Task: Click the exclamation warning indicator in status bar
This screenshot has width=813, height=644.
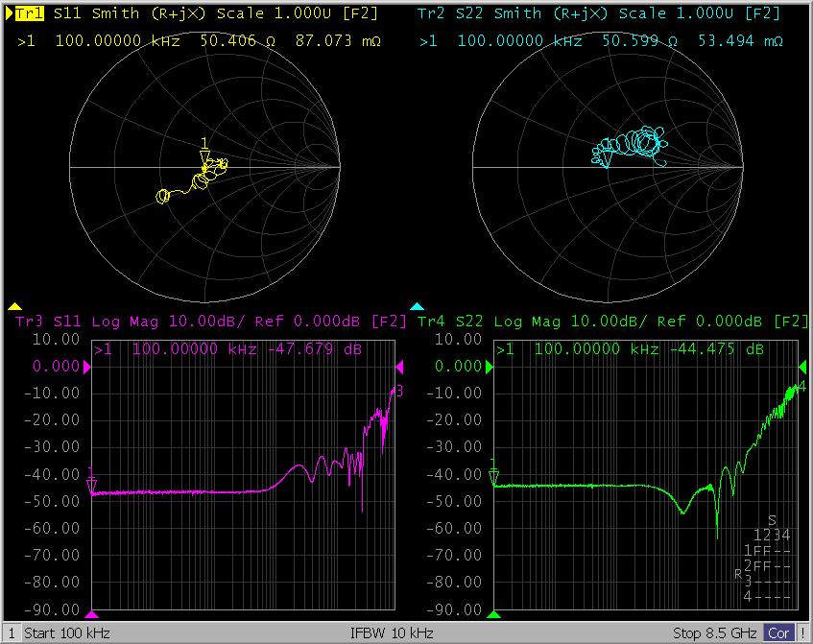Action: tap(803, 633)
